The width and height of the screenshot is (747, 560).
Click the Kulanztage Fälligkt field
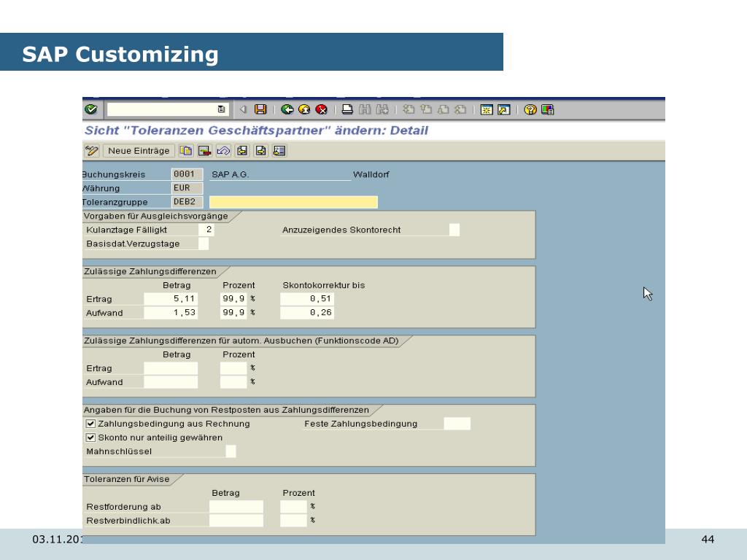(x=206, y=230)
